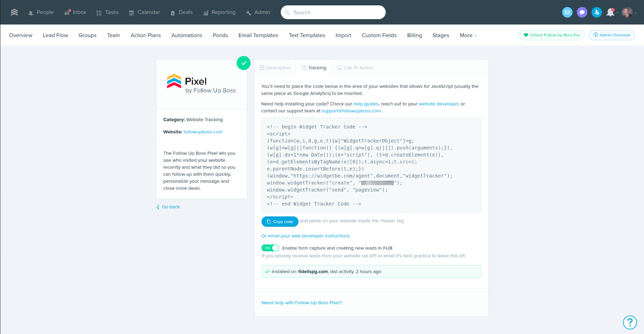Click the Follow Up Boss logo icon
The image size is (644, 334).
14,12
